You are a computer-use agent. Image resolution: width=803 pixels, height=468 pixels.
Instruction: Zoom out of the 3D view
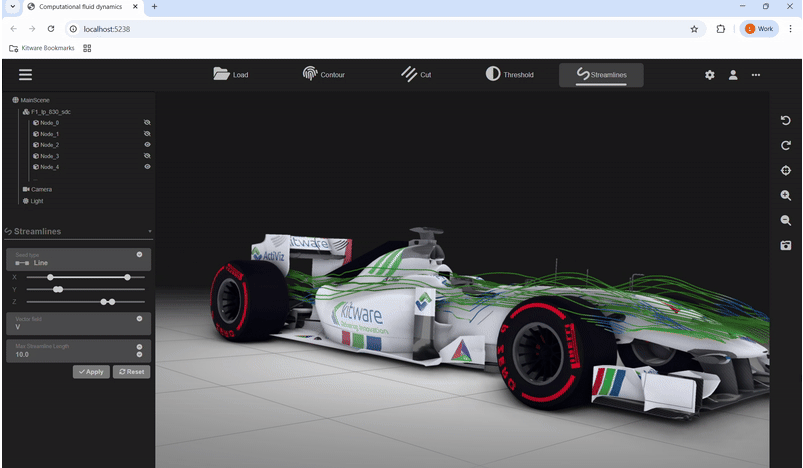(786, 221)
